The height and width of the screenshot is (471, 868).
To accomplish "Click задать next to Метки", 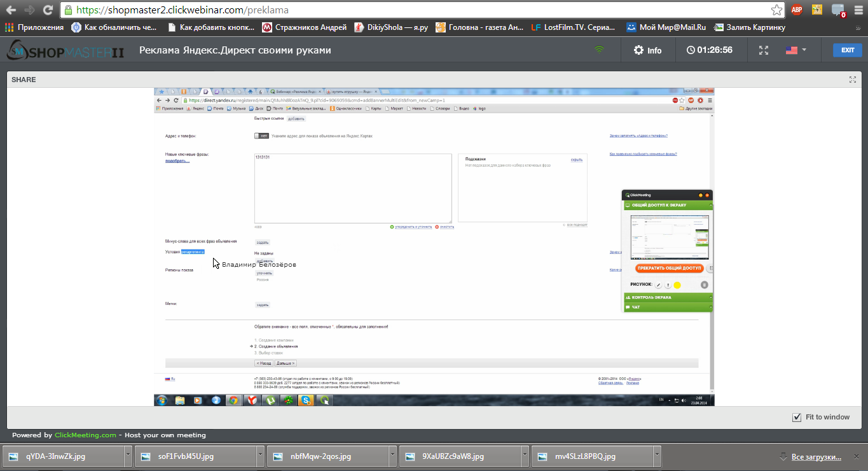I will point(263,305).
